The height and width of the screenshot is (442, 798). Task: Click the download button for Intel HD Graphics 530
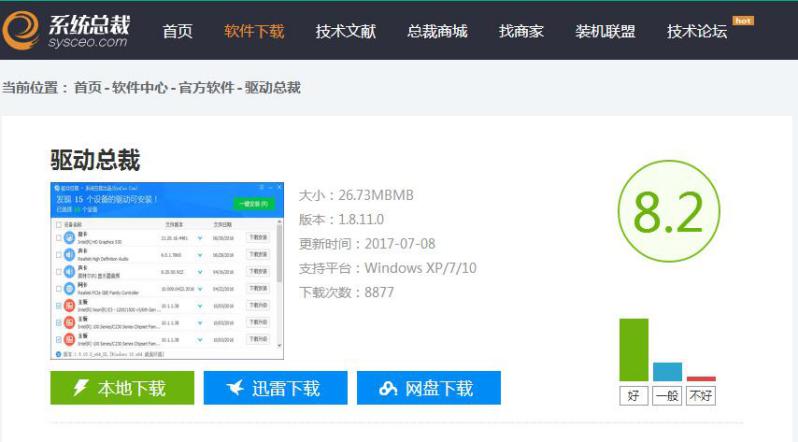point(259,238)
